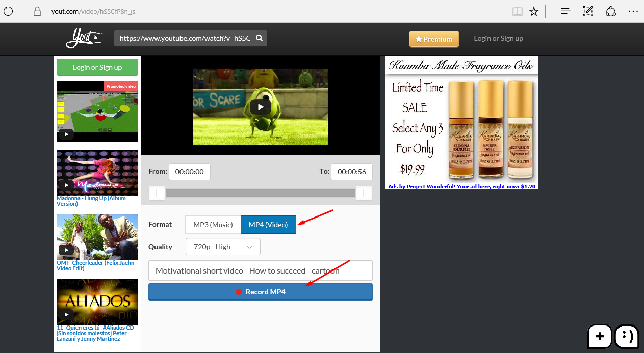Open the browser Hub lines icon
The image size is (644, 353).
565,11
